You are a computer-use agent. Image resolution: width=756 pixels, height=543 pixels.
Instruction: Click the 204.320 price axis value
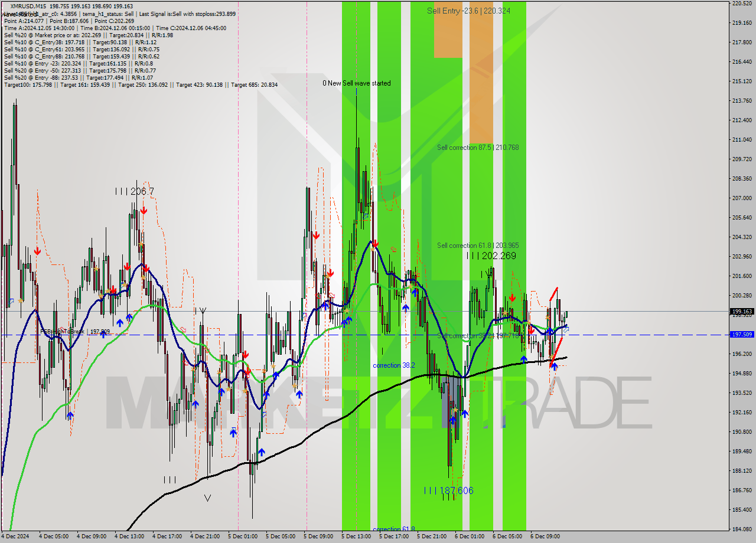(x=742, y=237)
